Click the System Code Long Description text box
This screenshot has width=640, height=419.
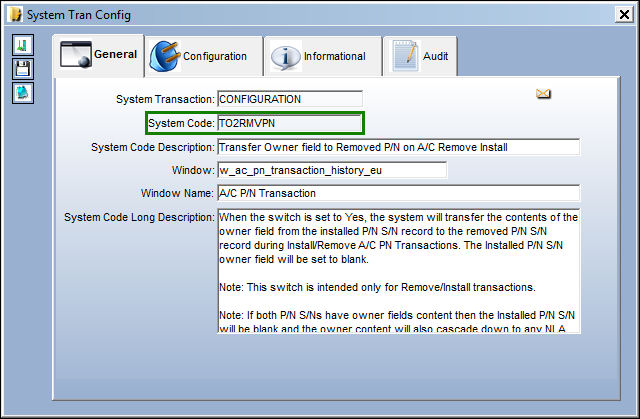(x=399, y=272)
